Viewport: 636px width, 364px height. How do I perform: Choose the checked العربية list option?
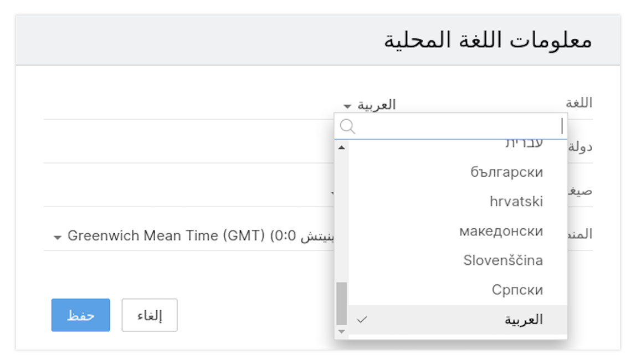point(524,320)
